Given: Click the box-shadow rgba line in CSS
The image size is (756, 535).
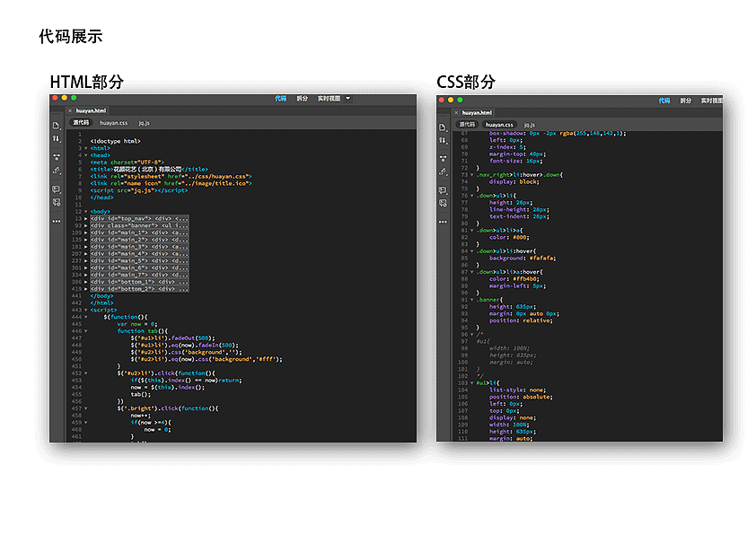Looking at the screenshot, I should click(x=558, y=133).
